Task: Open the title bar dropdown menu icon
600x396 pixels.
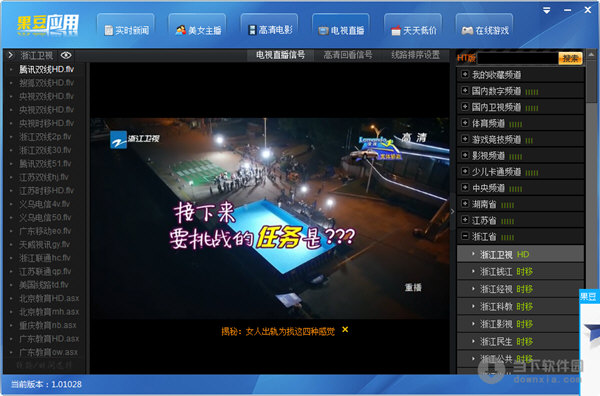Action: coord(547,10)
